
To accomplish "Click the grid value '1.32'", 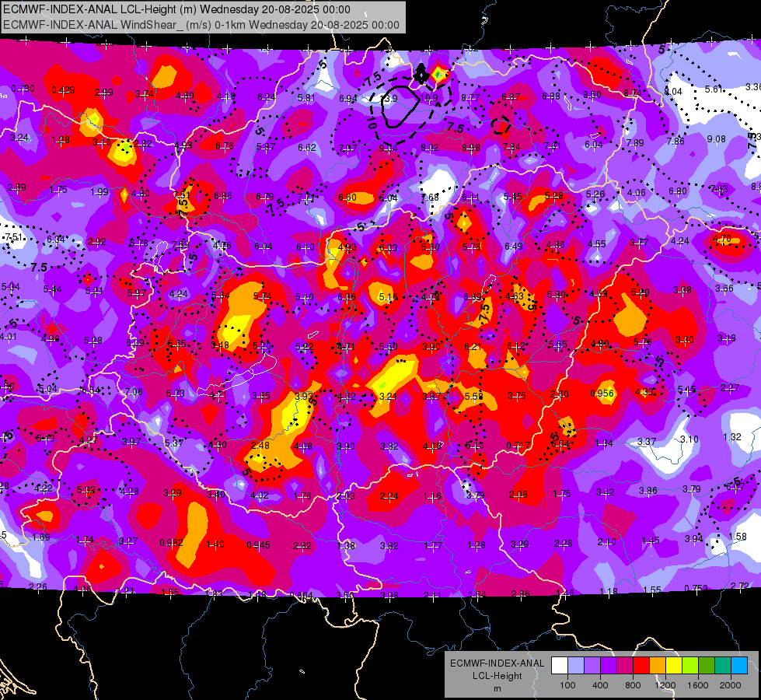I will click(x=732, y=436).
